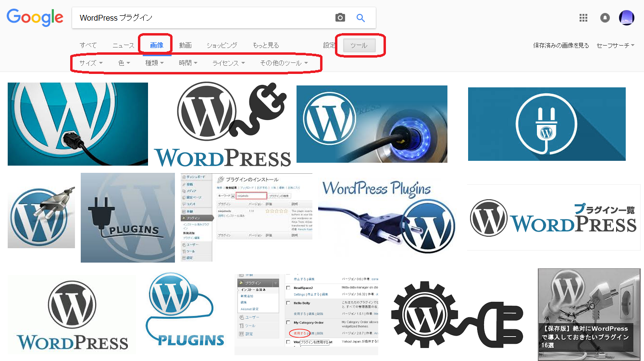
Task: Switch to the ショッピング tab
Action: click(x=222, y=45)
